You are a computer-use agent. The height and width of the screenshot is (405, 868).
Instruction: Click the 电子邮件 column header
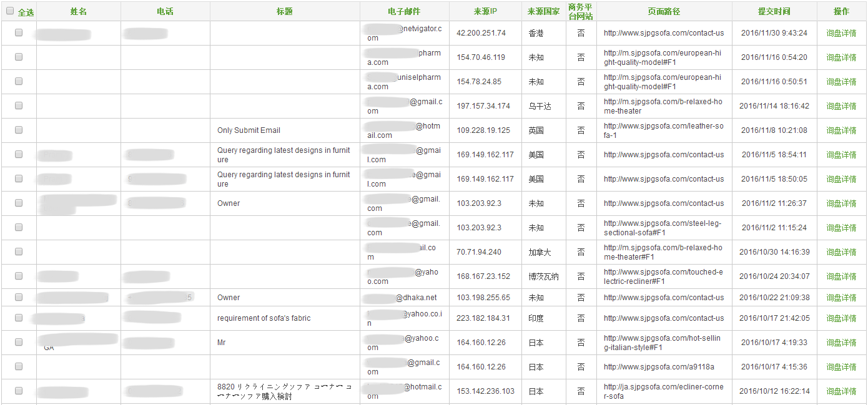coord(404,11)
